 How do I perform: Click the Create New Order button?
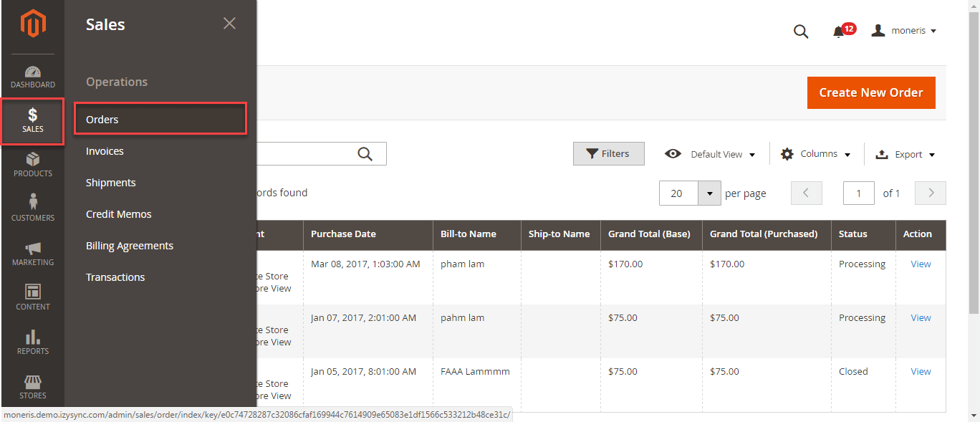click(871, 93)
